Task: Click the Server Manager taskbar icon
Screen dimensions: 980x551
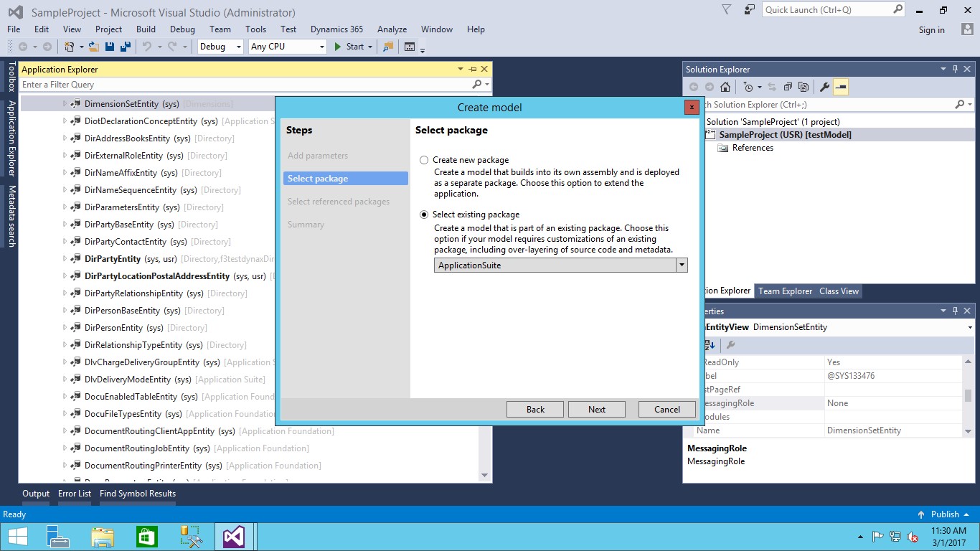Action: 58,537
